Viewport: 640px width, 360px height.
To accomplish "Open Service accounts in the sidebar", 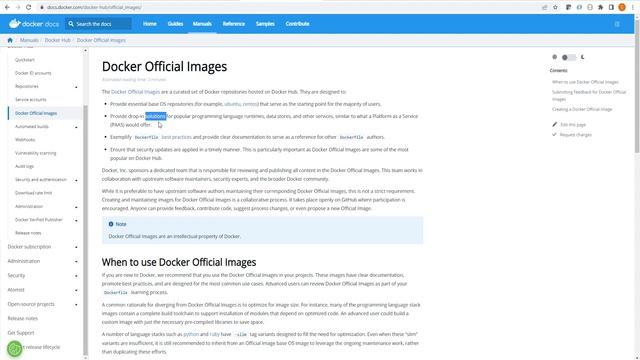I will [31, 100].
